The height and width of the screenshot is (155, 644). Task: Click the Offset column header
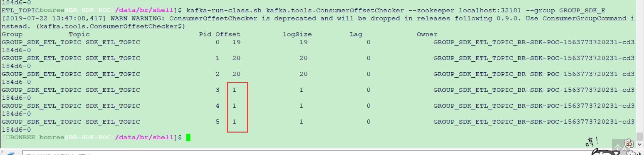pyautogui.click(x=228, y=34)
